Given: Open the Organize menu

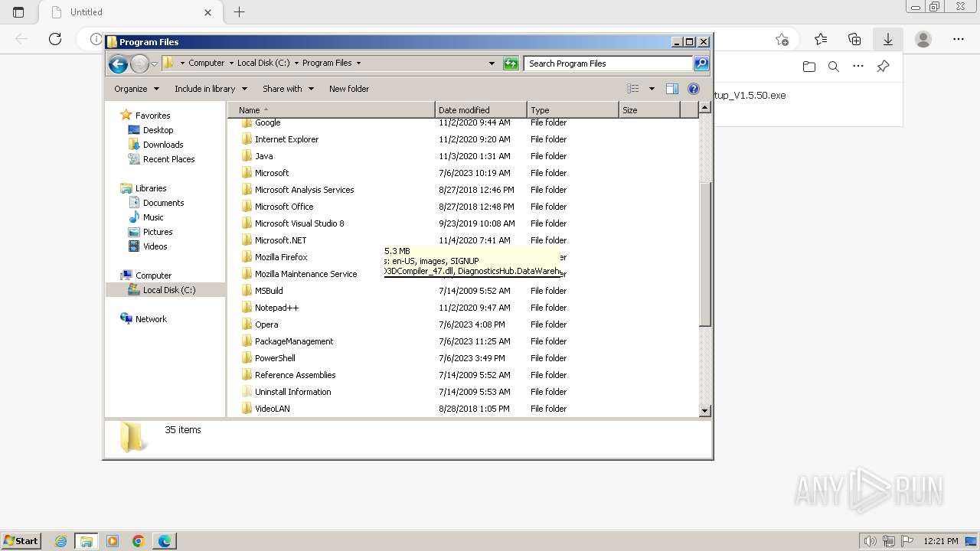Looking at the screenshot, I should coord(136,89).
